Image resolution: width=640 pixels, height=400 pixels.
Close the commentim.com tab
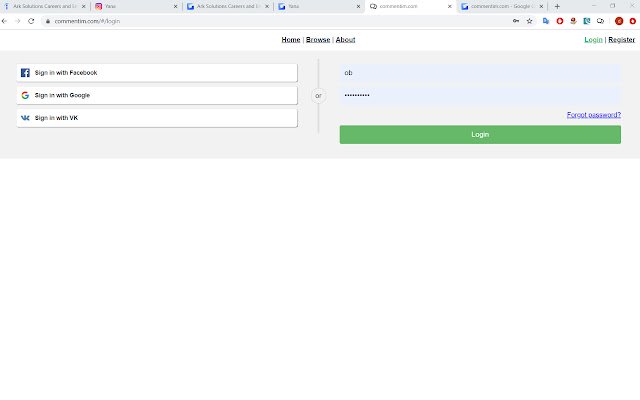click(450, 7)
